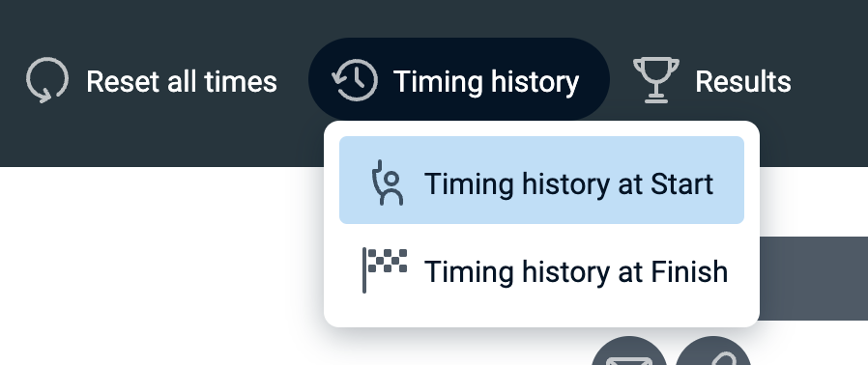This screenshot has height=365, width=868.
Task: Click the clock history icon
Action: point(355,80)
